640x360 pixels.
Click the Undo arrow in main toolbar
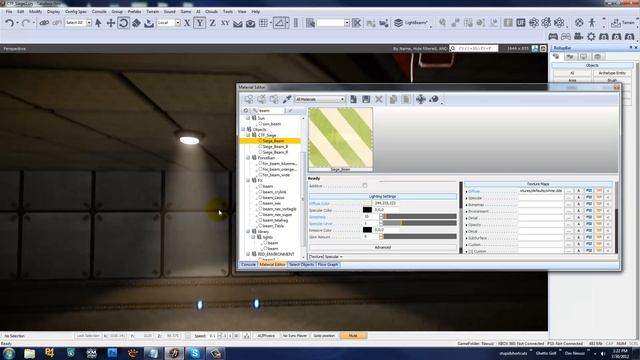point(10,23)
